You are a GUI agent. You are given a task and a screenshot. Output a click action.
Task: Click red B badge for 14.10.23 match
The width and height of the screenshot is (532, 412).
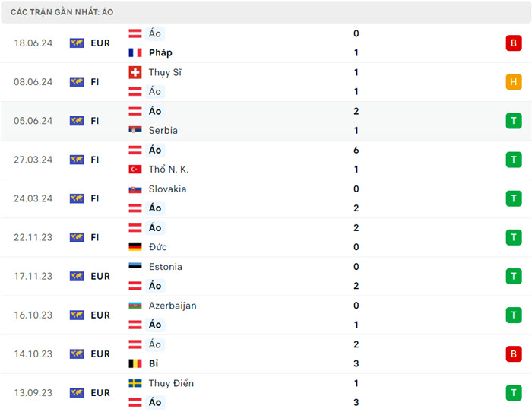coord(514,353)
